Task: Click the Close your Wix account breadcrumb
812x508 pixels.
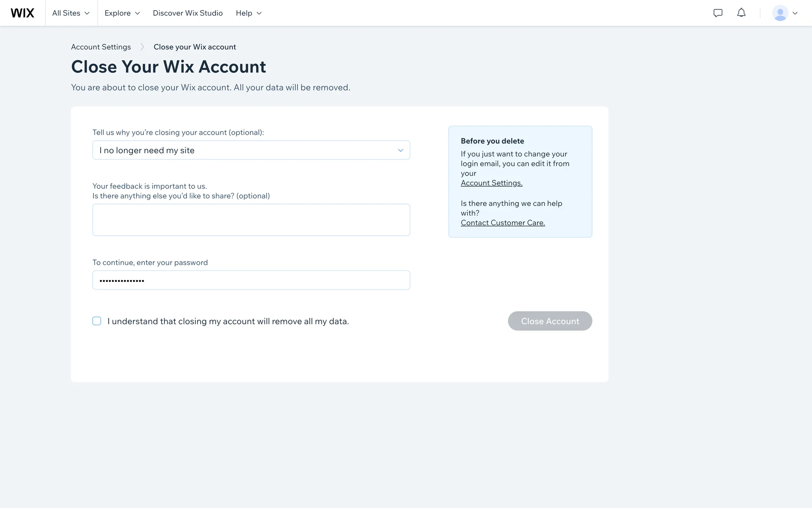Action: pyautogui.click(x=195, y=47)
